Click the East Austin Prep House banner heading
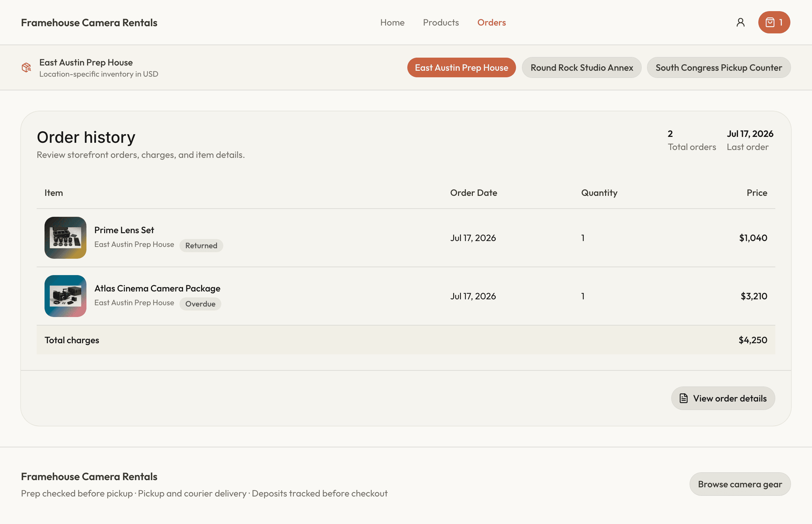The image size is (812, 524). point(86,62)
